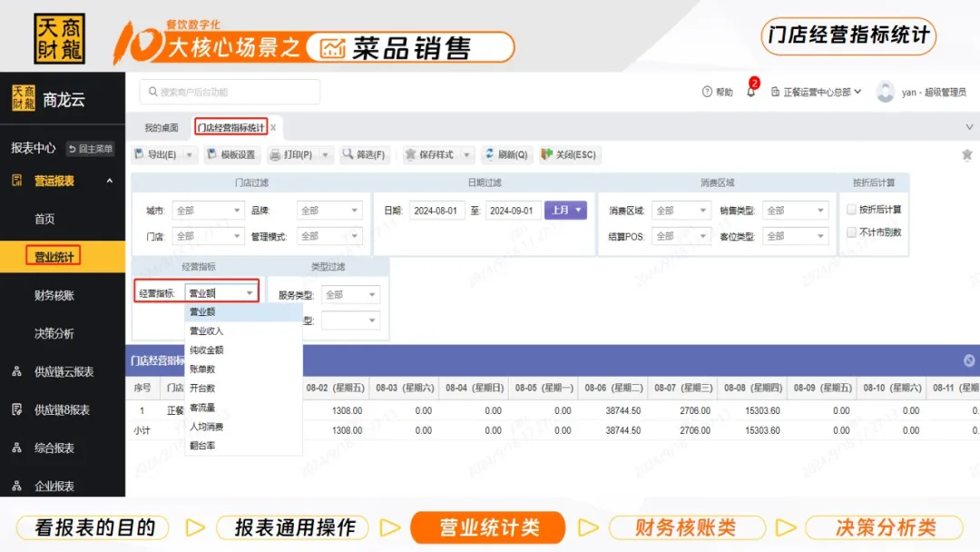Viewport: 980px width, 552px height.
Task: Click the star favorite icon by the toolbar
Action: [967, 154]
